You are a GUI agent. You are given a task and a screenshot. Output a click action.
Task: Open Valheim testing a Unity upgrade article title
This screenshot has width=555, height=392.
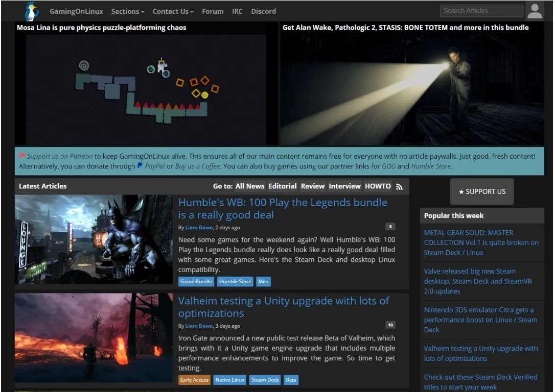(283, 307)
